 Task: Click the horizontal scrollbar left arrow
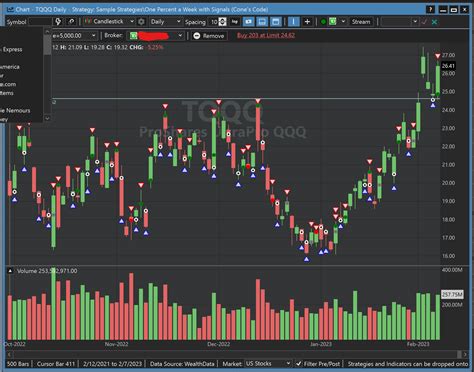9,354
